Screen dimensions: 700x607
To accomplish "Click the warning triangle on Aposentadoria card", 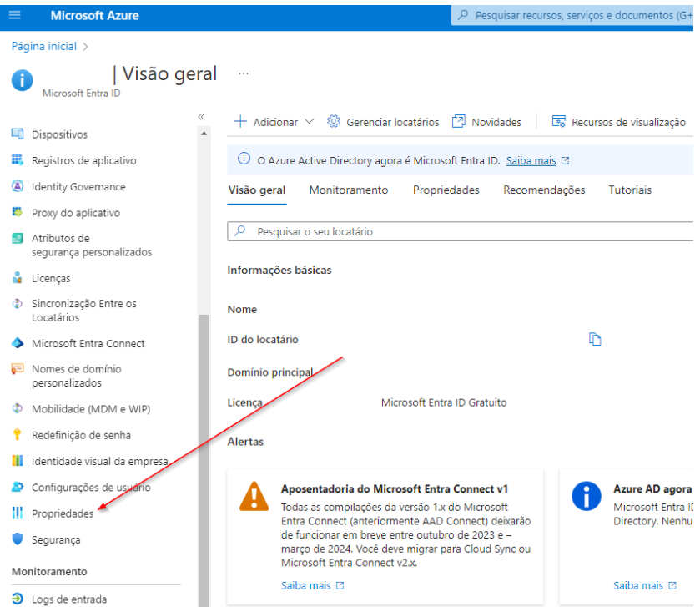I will [254, 496].
